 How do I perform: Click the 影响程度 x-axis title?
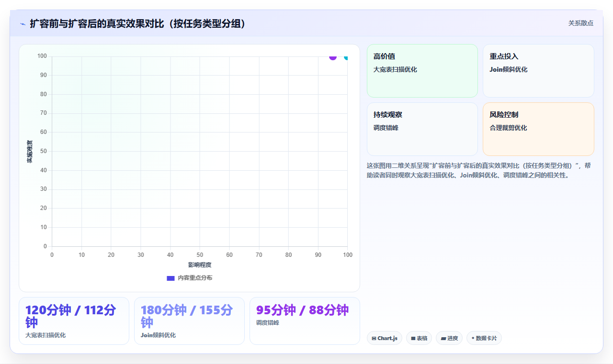(x=200, y=265)
